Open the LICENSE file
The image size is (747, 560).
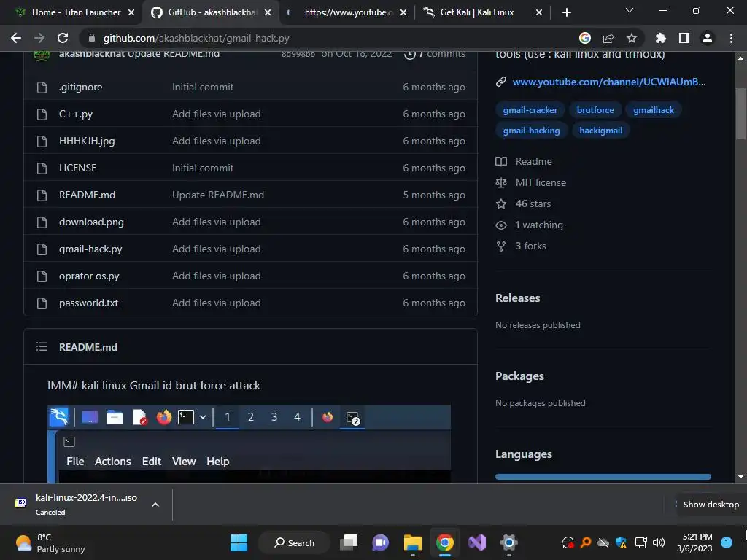(x=77, y=168)
